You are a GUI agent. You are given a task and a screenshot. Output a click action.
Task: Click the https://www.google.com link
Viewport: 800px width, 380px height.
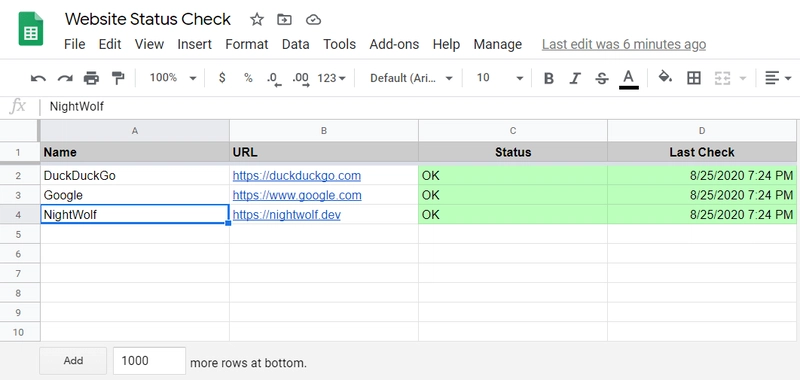[297, 195]
